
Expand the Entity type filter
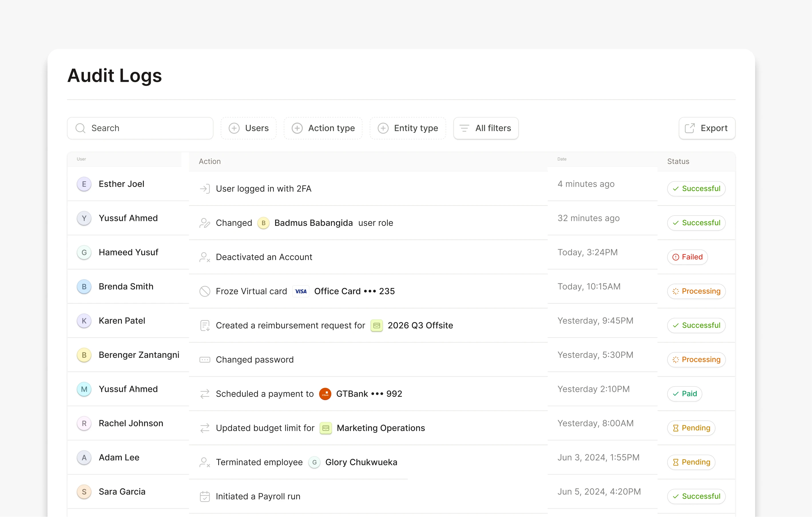click(408, 128)
